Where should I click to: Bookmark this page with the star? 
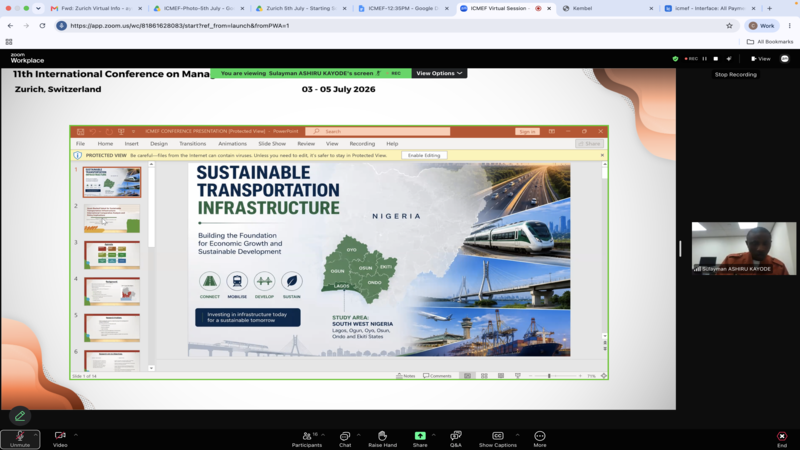[x=729, y=26]
